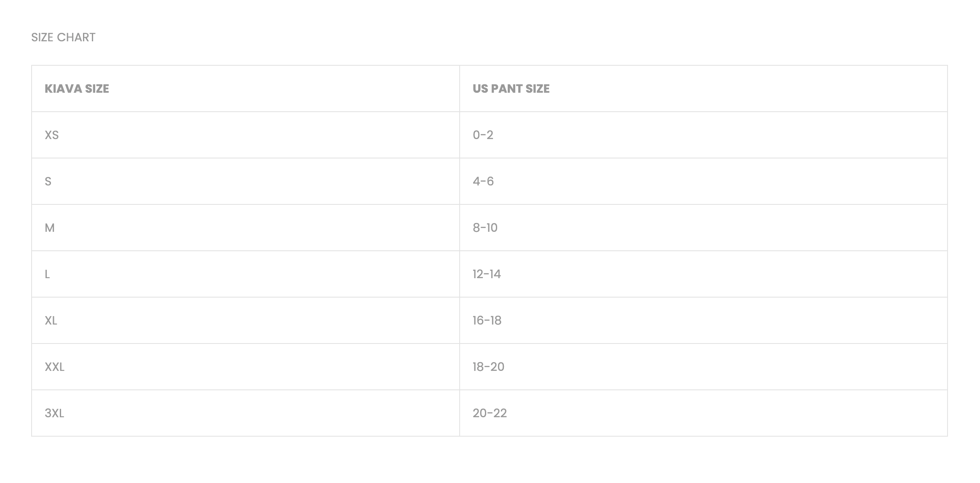Select the L size cell

pos(47,274)
